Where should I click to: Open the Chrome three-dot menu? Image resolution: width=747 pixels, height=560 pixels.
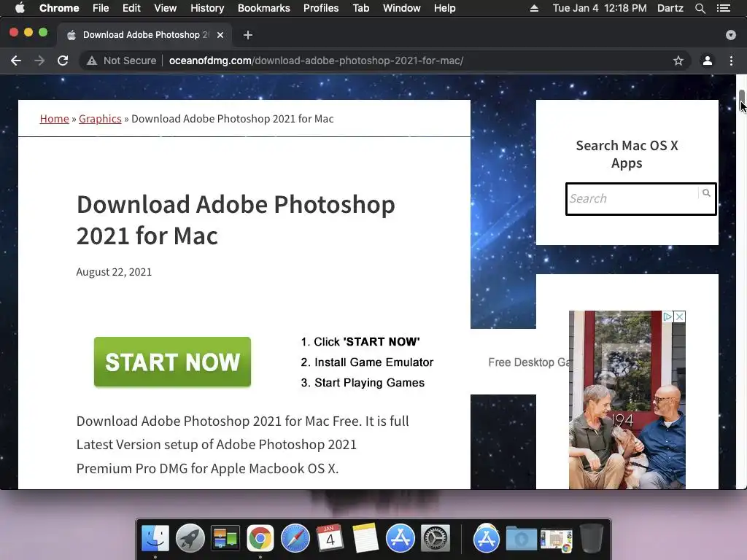731,61
